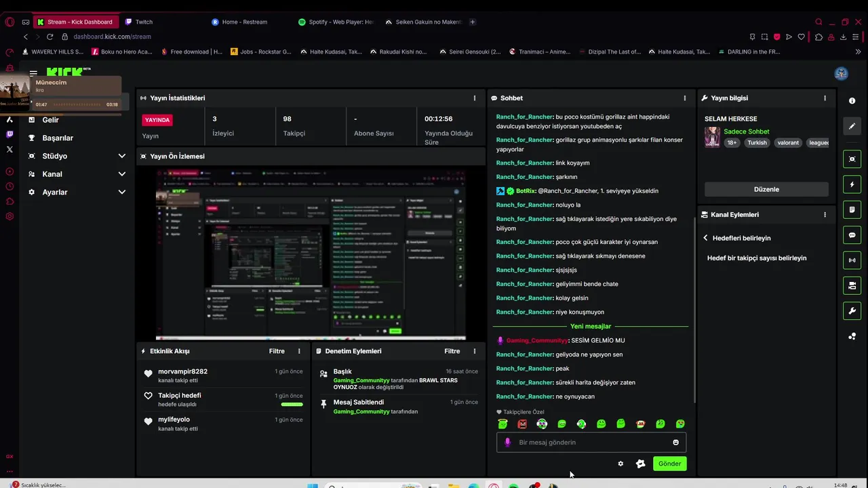Open Sohbet panel three-dot options
This screenshot has width=868, height=488.
coord(685,98)
